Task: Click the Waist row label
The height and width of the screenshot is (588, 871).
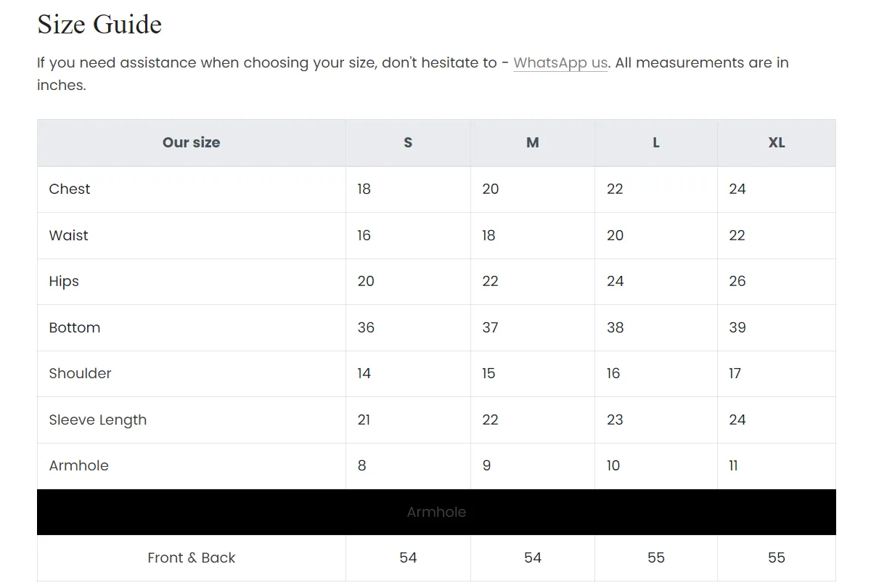Action: click(x=69, y=235)
